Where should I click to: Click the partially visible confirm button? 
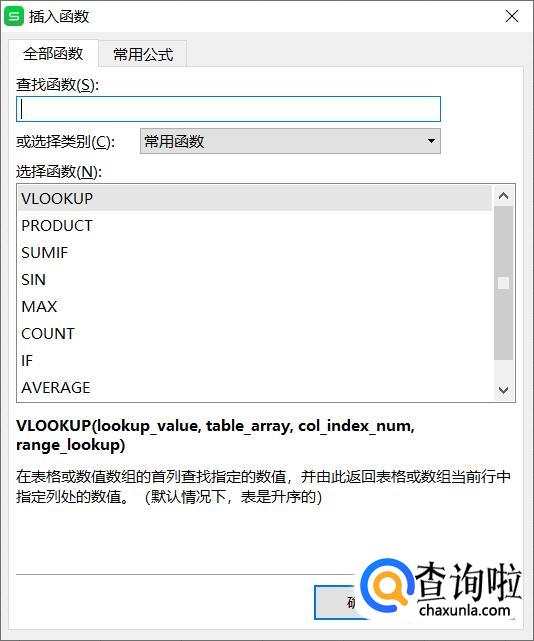(x=337, y=602)
